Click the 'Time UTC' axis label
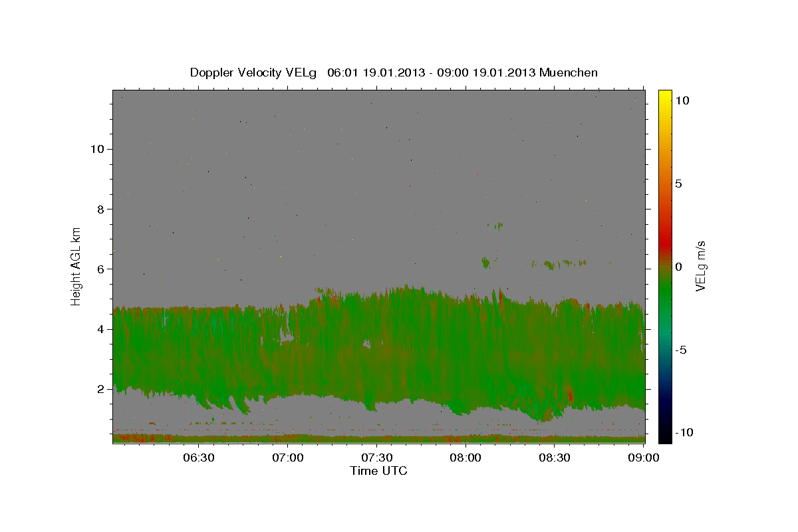 pyautogui.click(x=378, y=471)
